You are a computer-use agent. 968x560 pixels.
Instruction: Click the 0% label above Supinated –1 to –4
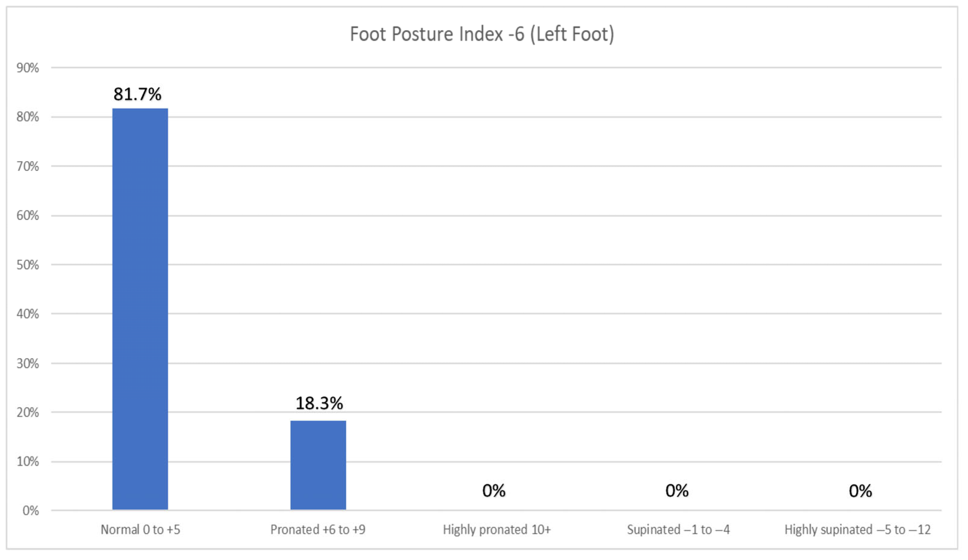coord(677,491)
